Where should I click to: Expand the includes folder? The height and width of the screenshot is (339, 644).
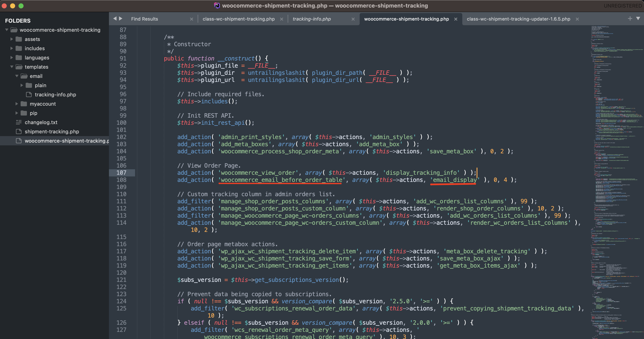(x=12, y=49)
